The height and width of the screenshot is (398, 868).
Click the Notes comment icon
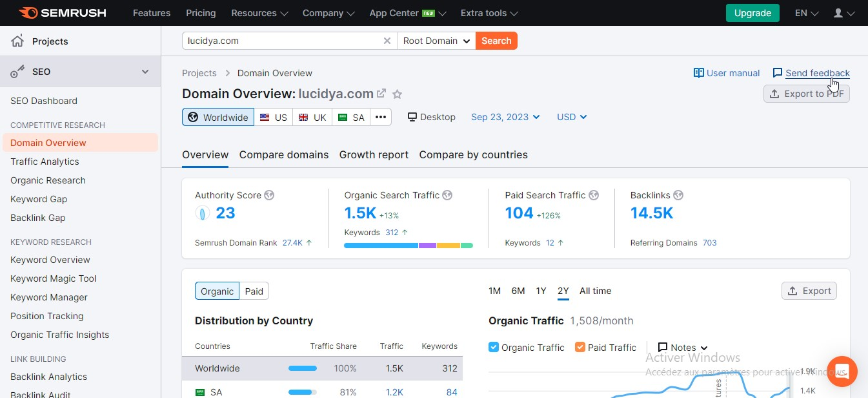663,348
